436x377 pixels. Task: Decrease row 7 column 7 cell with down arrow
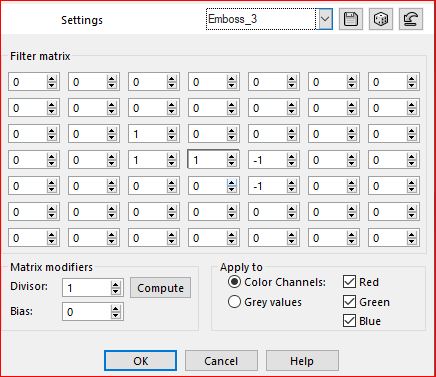point(411,242)
